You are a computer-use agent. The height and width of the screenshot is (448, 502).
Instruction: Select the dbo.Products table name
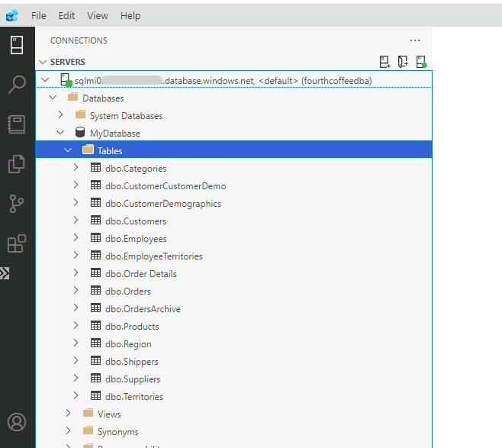tap(132, 327)
